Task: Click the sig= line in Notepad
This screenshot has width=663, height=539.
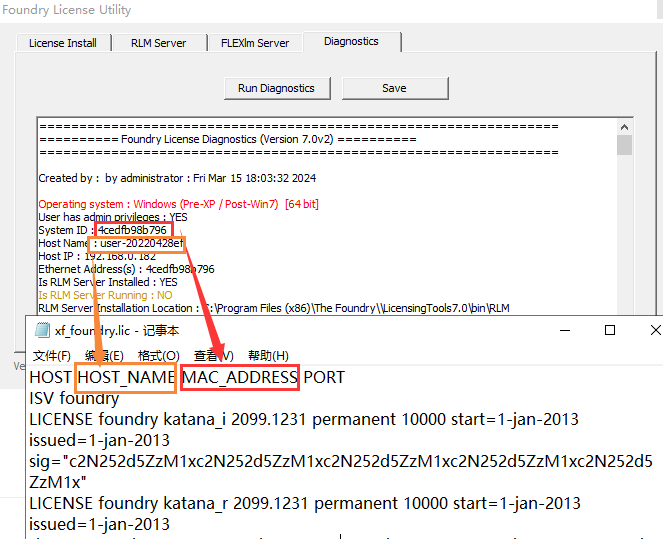Action: 341,461
